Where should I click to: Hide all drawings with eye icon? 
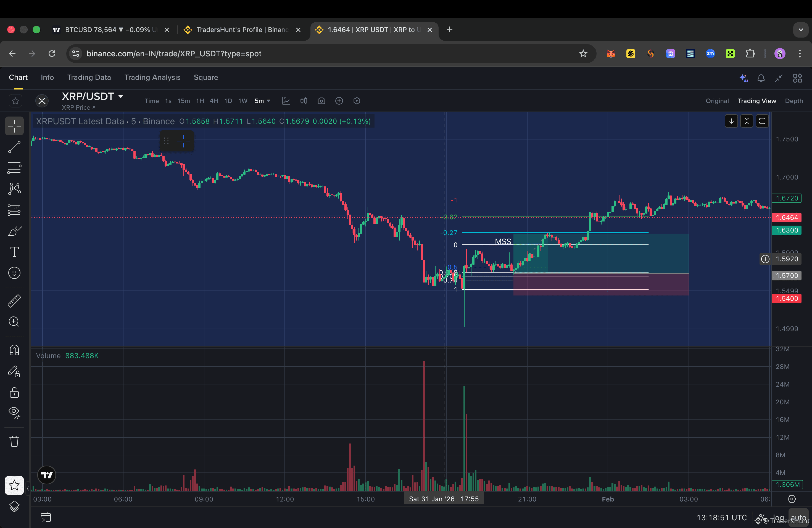(x=14, y=413)
